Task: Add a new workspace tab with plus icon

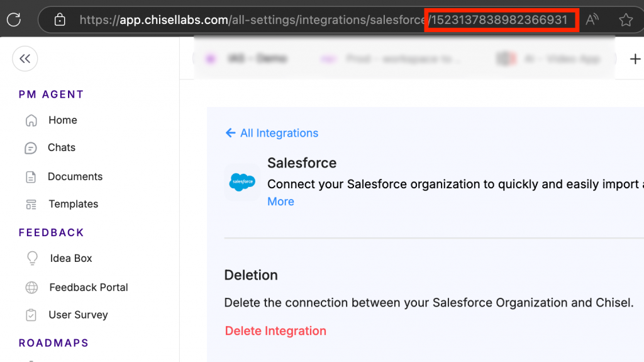Action: pos(635,59)
